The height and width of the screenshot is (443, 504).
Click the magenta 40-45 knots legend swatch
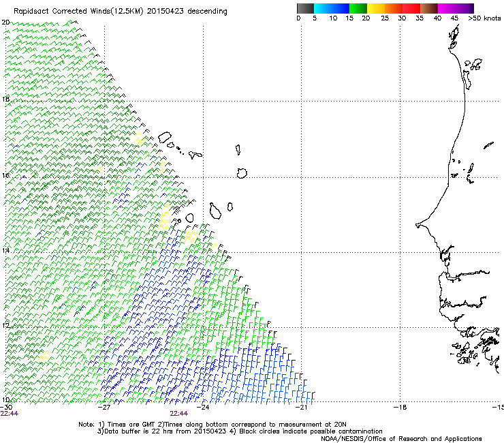[447, 8]
